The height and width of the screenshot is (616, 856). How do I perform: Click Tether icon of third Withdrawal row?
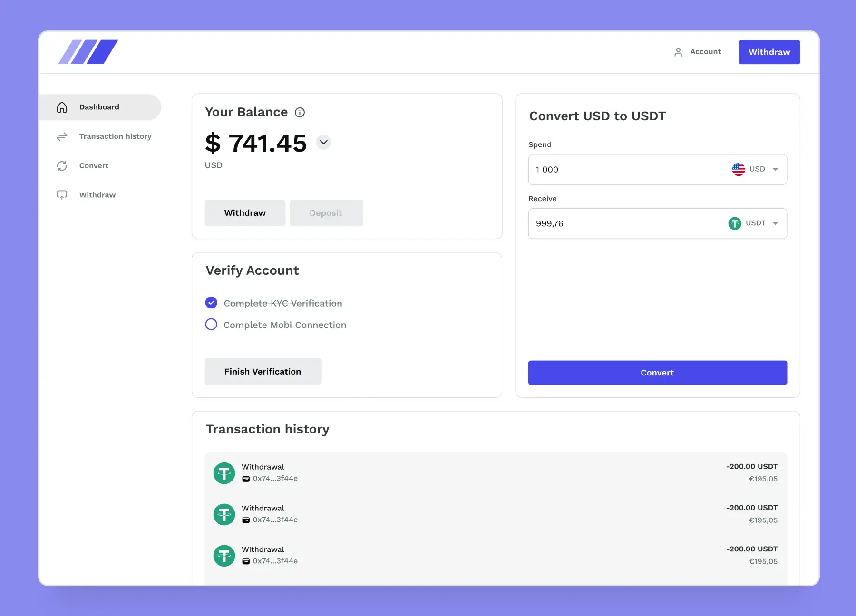pos(224,556)
